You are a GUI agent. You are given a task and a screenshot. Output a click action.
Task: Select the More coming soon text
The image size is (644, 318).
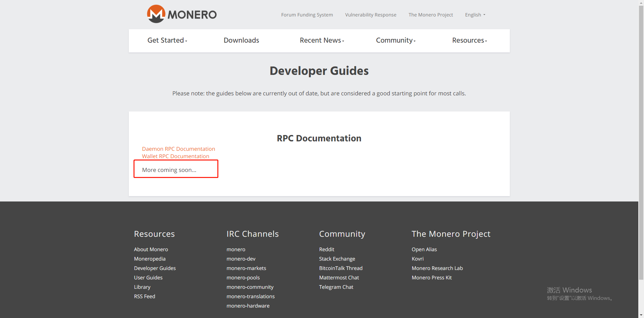click(x=169, y=170)
